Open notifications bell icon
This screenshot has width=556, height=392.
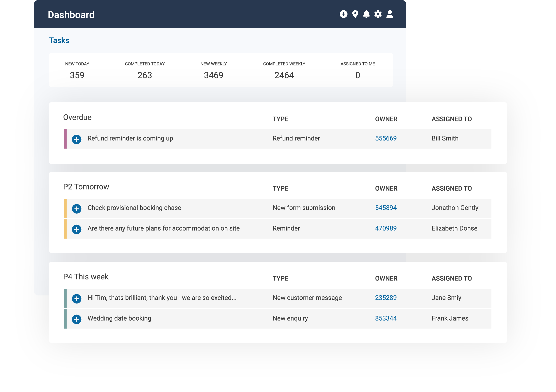point(366,14)
